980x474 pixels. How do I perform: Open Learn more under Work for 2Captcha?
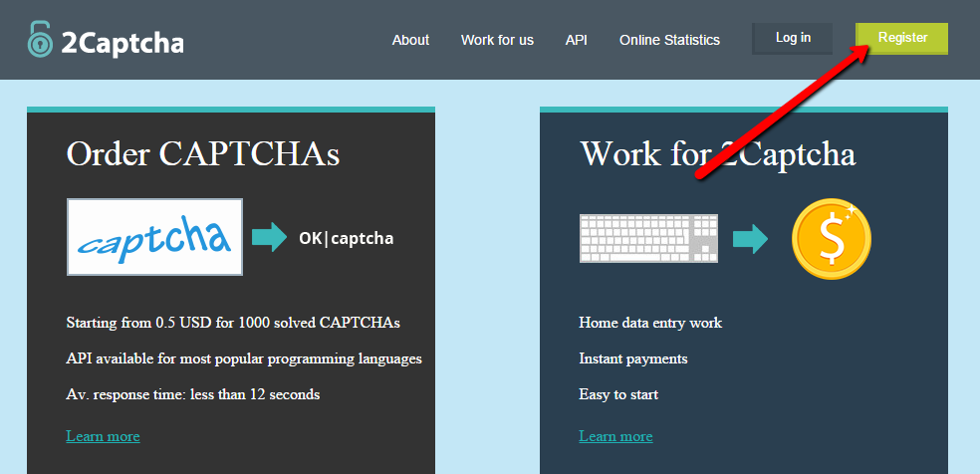615,436
